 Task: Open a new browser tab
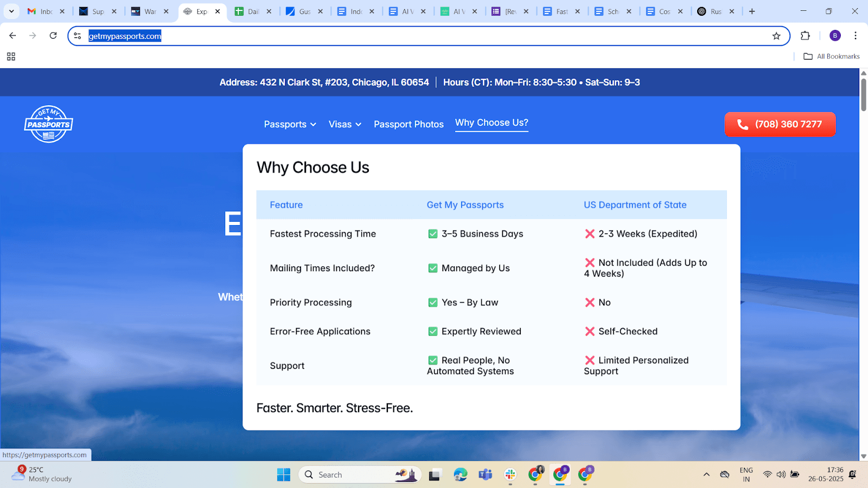[752, 11]
